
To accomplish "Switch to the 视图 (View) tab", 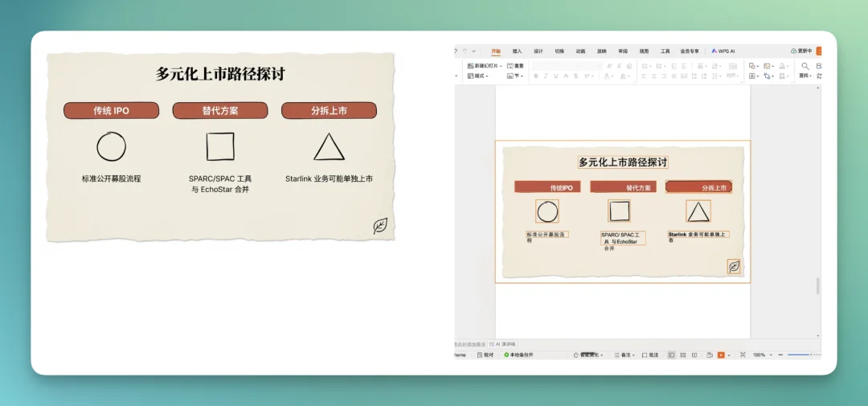I will [644, 51].
